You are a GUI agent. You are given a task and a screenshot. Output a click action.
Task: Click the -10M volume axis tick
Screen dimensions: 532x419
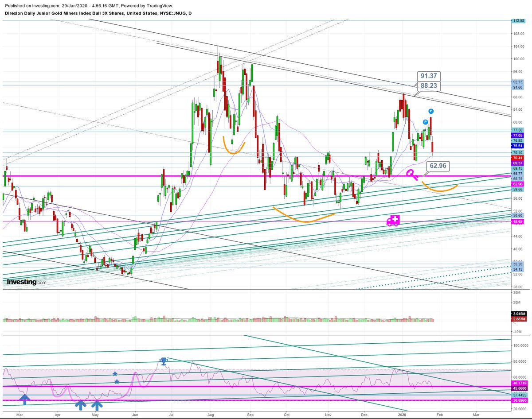pyautogui.click(x=516, y=331)
